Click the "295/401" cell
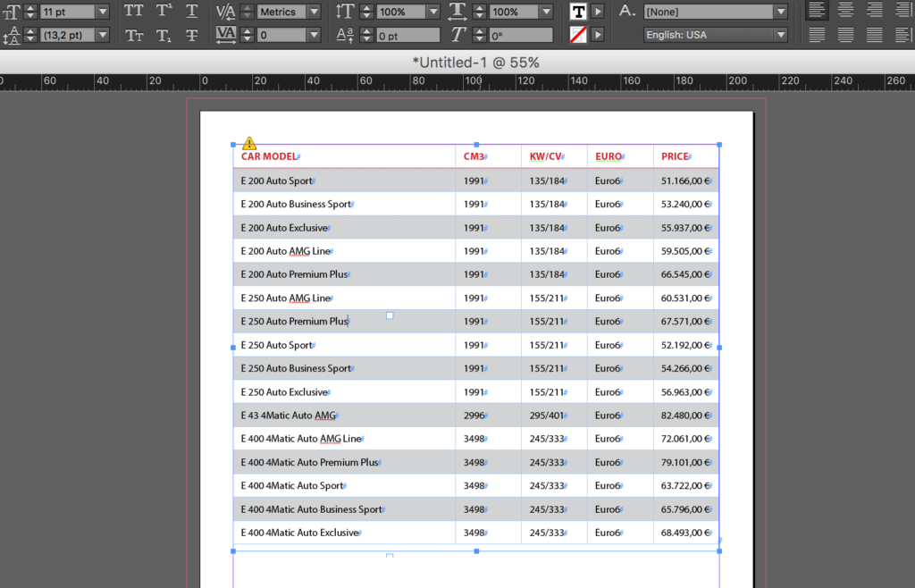This screenshot has width=915, height=588. coord(554,416)
